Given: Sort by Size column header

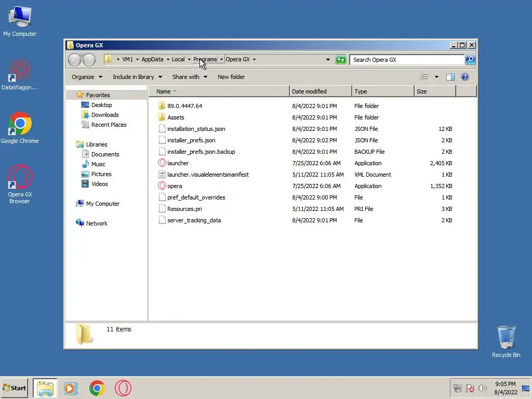Looking at the screenshot, I should point(435,91).
